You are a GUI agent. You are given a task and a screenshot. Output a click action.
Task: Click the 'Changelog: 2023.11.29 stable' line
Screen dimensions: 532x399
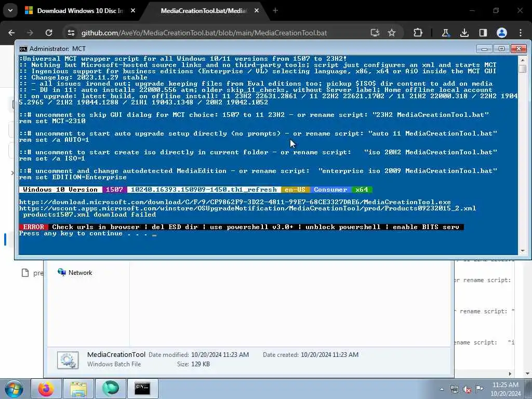coord(83,77)
